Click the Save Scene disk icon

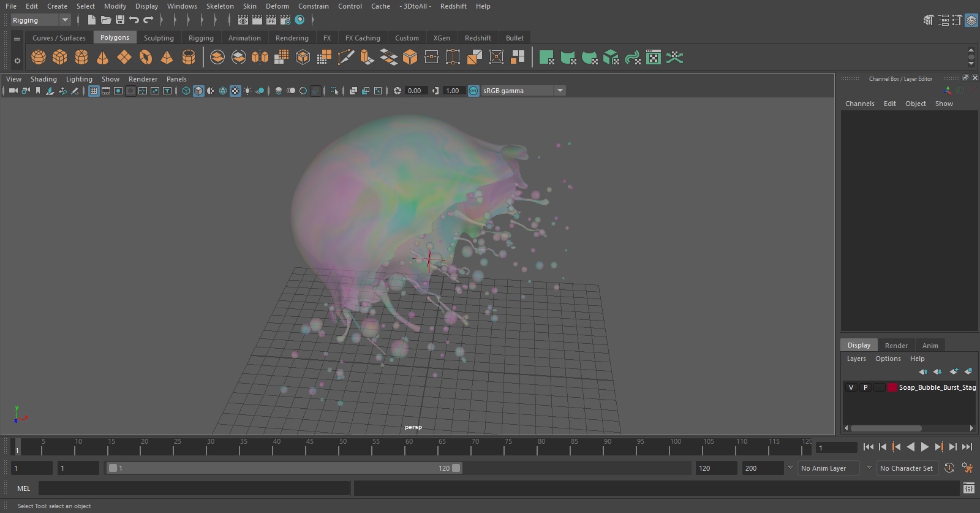coord(120,20)
